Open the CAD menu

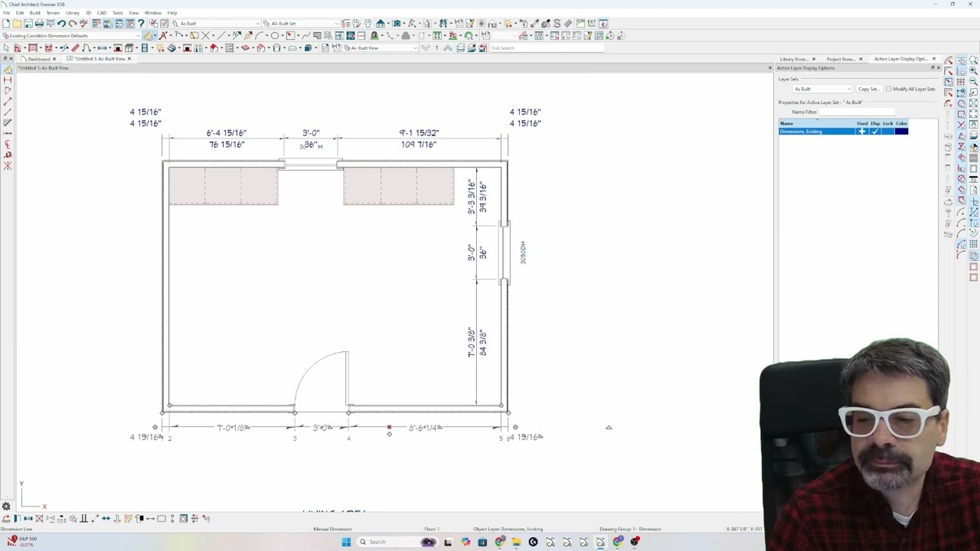pyautogui.click(x=101, y=13)
